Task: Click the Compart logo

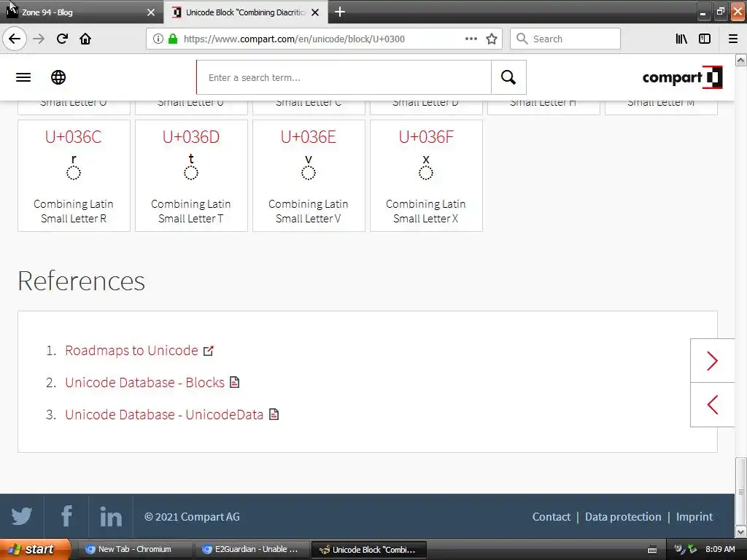Action: tap(682, 77)
